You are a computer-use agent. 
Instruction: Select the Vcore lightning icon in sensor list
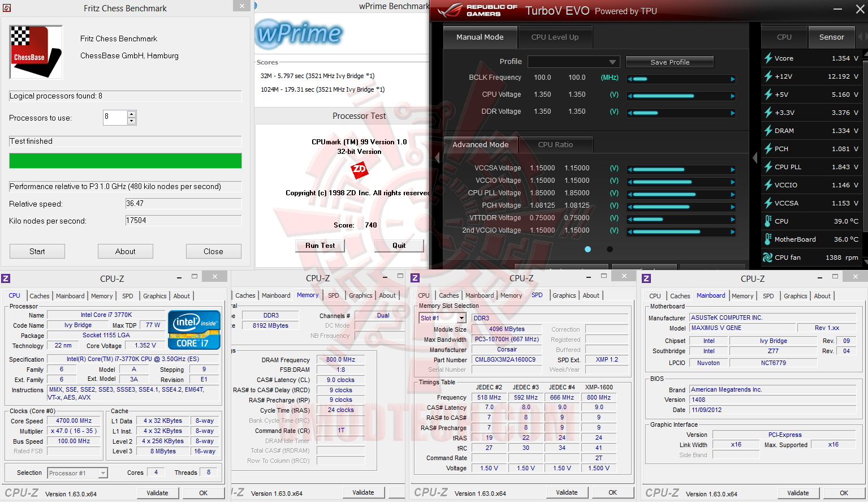(x=768, y=58)
